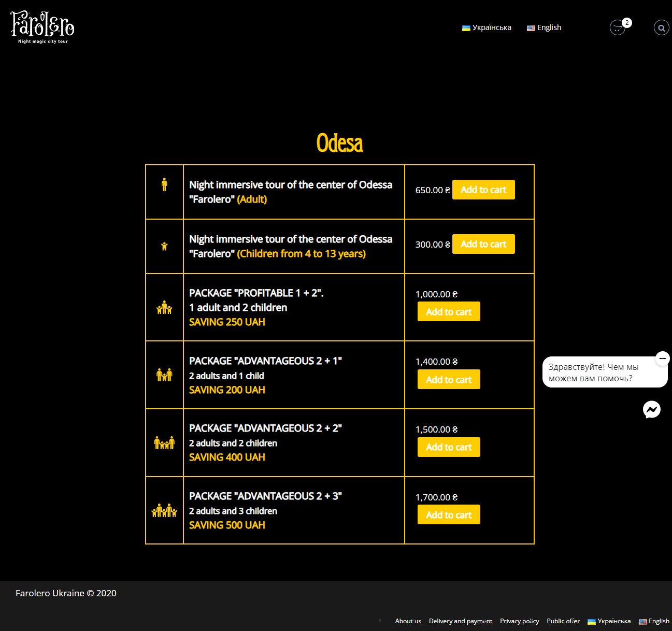Add ADVANTAGEOUS 2 + 1 package to cart
This screenshot has height=631, width=672.
(448, 380)
